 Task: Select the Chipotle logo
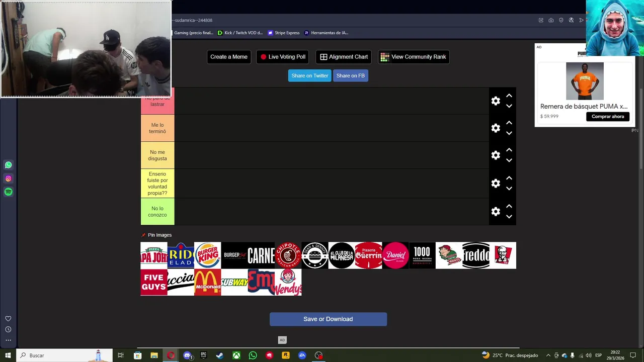(x=288, y=255)
